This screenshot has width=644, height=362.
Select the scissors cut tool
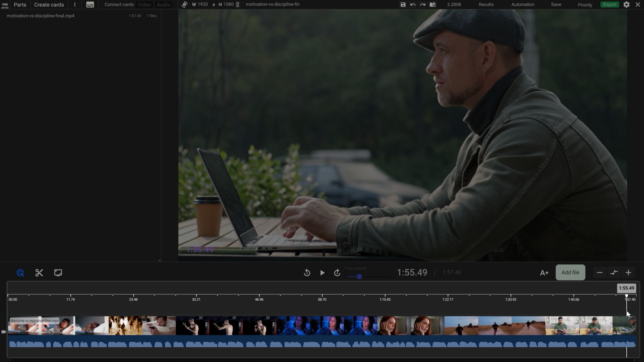(x=39, y=273)
